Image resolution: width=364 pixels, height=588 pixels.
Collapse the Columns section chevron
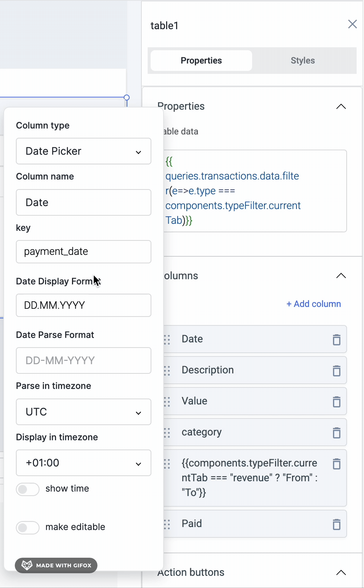click(x=341, y=276)
